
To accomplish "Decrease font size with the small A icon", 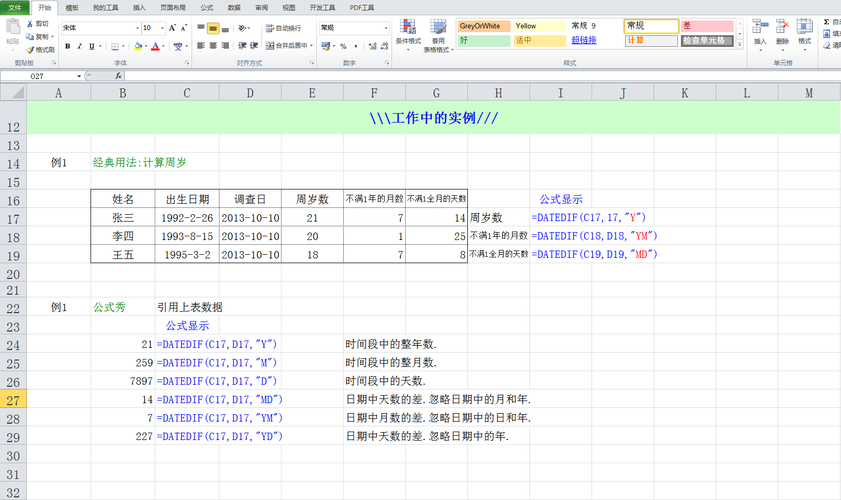I will [183, 28].
